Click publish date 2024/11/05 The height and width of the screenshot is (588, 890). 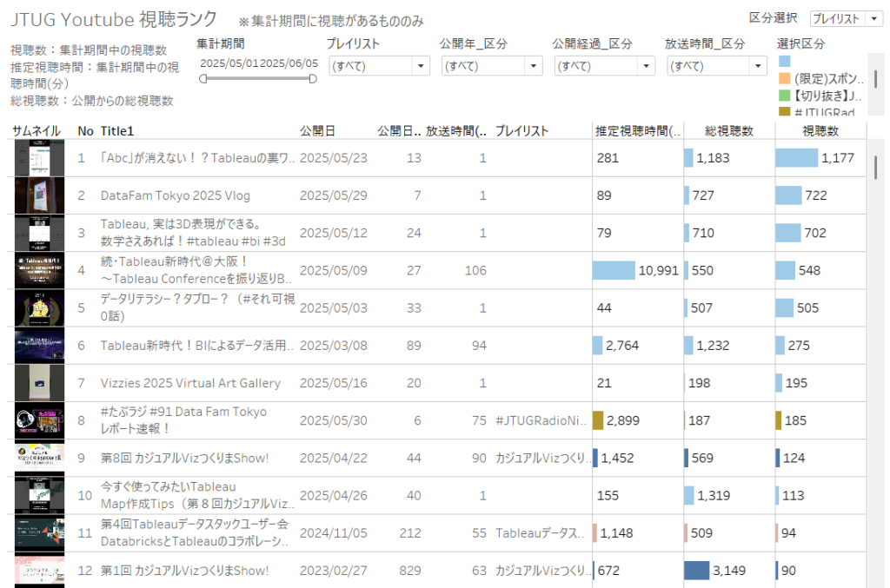point(334,533)
